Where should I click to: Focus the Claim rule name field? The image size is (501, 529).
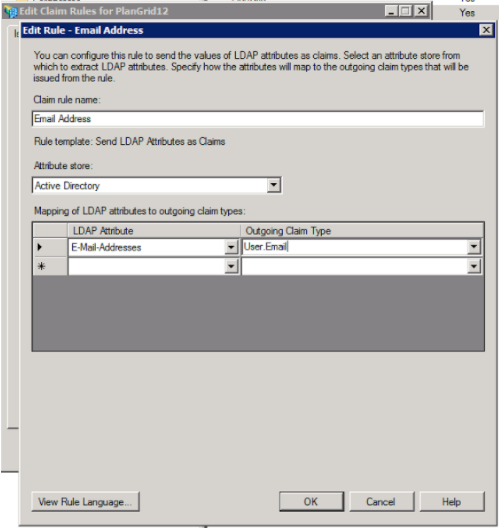(258, 119)
